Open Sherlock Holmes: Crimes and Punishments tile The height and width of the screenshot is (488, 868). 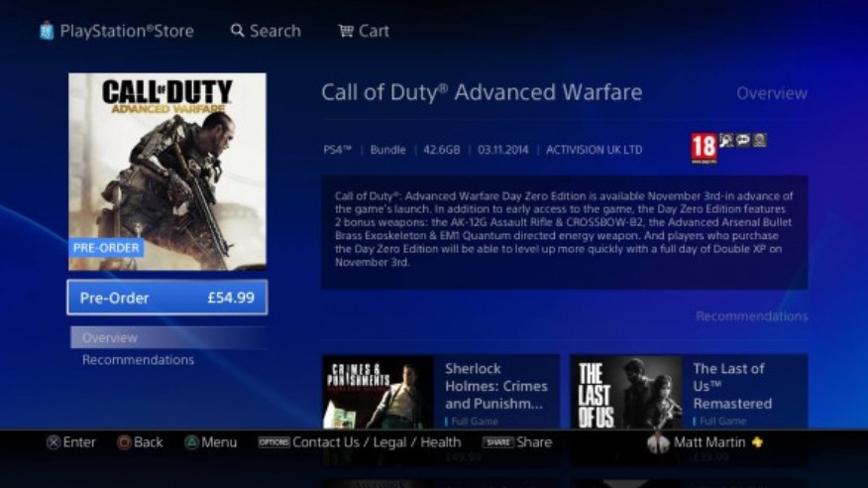pyautogui.click(x=441, y=392)
